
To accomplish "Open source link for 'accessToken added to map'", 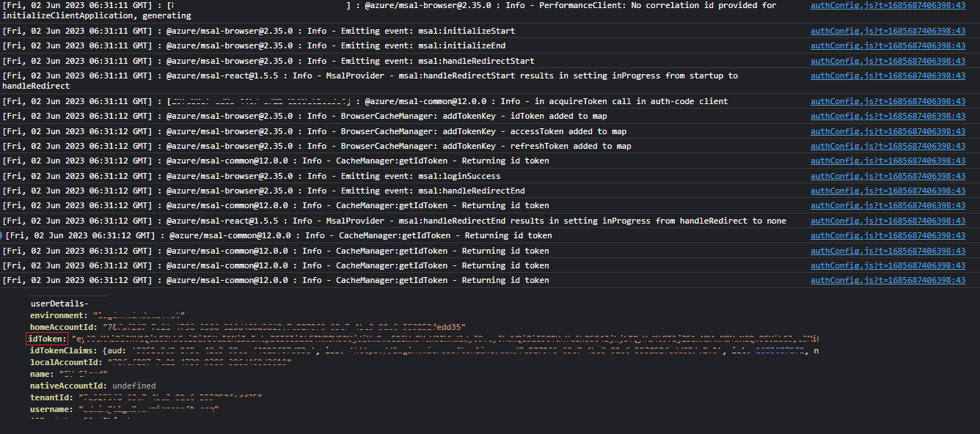I will pyautogui.click(x=888, y=131).
